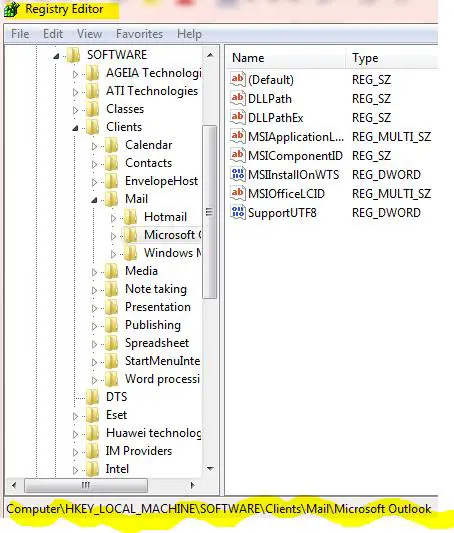
Task: Click REG_MULTI_SZ type of MSIOfficeLCID
Action: point(391,194)
